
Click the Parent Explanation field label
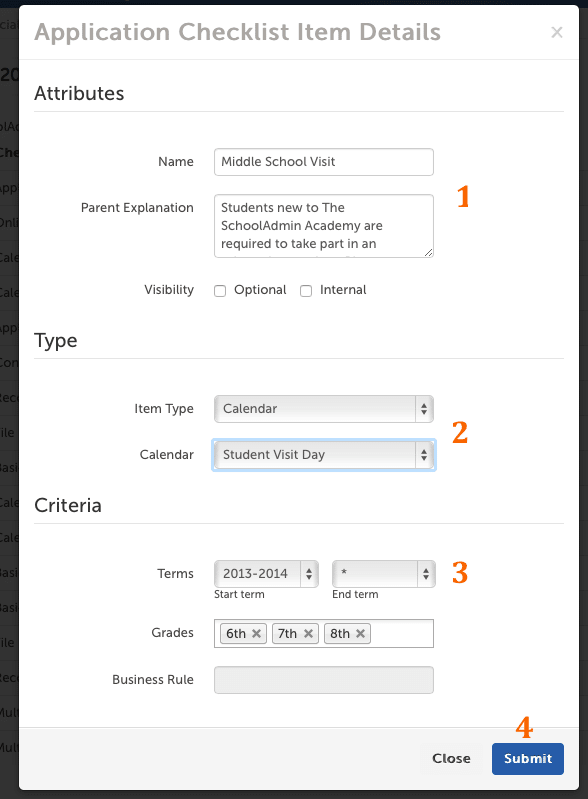[x=137, y=208]
